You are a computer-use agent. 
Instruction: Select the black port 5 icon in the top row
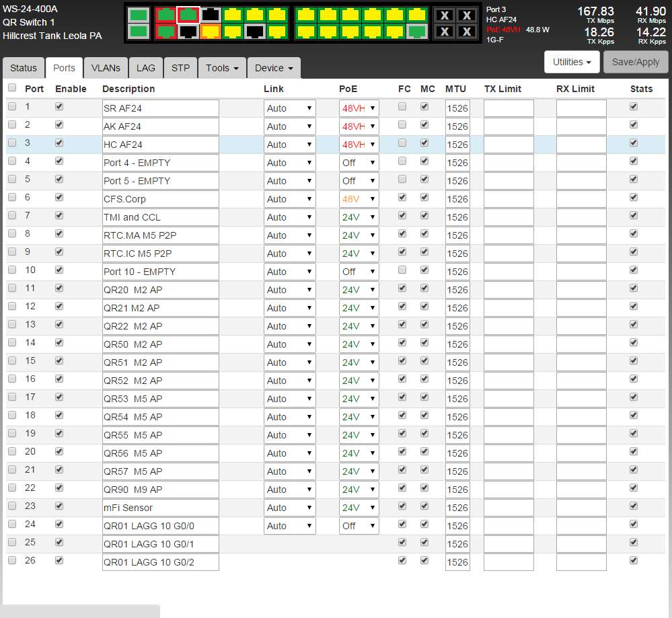point(211,15)
